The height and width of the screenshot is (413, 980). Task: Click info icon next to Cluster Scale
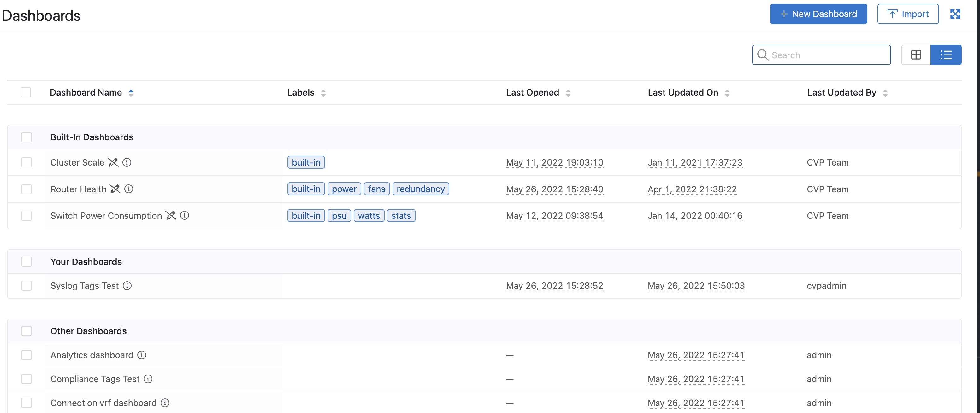pyautogui.click(x=127, y=162)
